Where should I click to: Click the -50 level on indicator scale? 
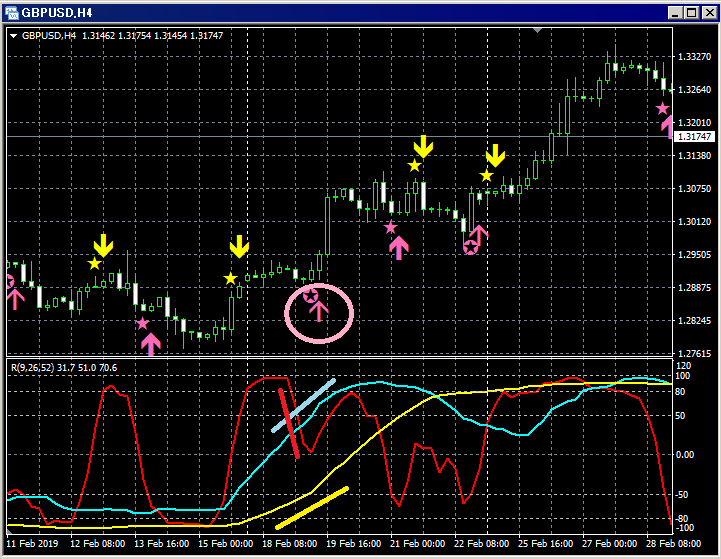tap(681, 495)
